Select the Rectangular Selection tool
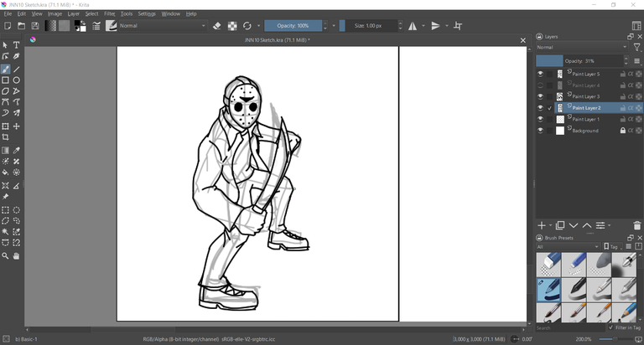 click(x=5, y=210)
